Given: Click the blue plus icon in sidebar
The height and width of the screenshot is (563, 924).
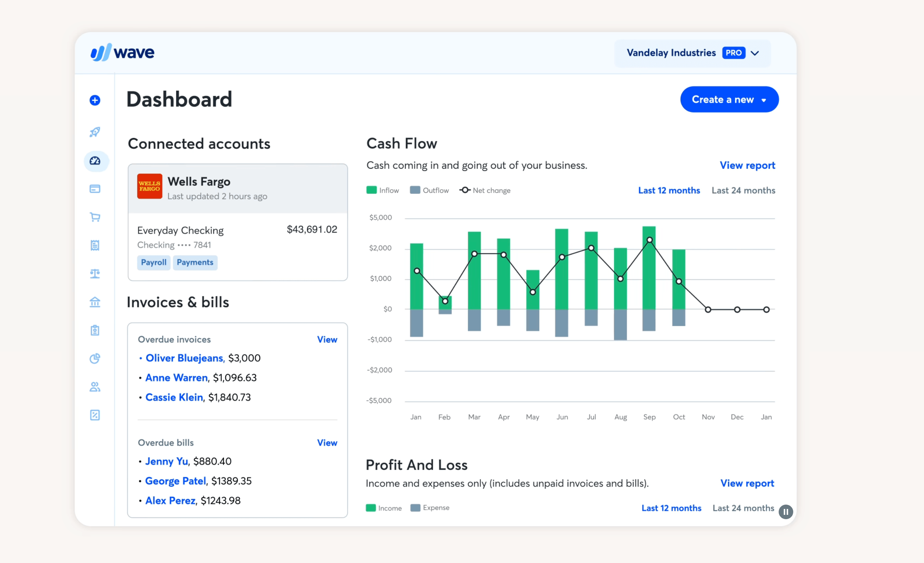Looking at the screenshot, I should coord(95,100).
